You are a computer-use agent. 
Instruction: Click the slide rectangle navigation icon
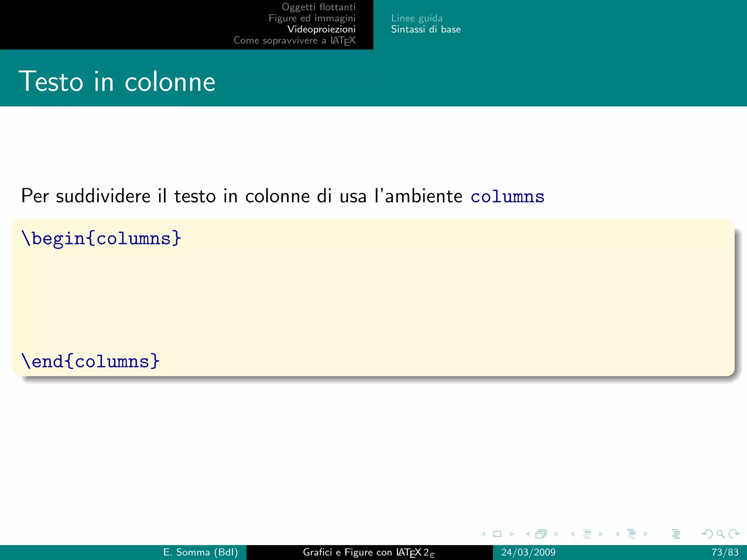[497, 534]
